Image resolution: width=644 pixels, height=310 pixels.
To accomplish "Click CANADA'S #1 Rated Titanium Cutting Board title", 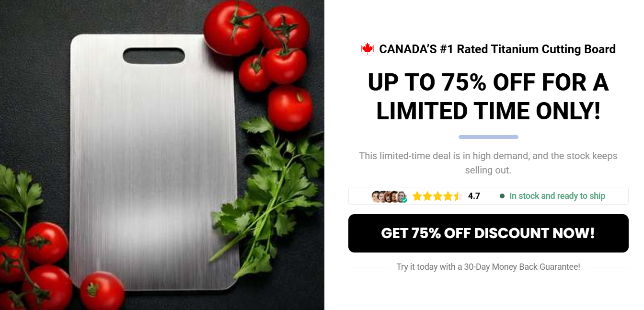I will point(497,49).
